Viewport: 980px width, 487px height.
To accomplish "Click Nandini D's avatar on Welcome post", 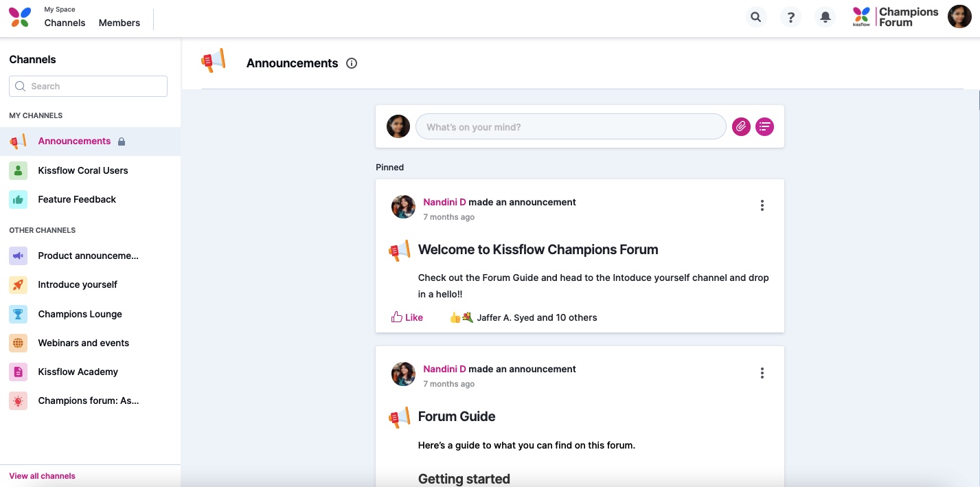I will [403, 207].
